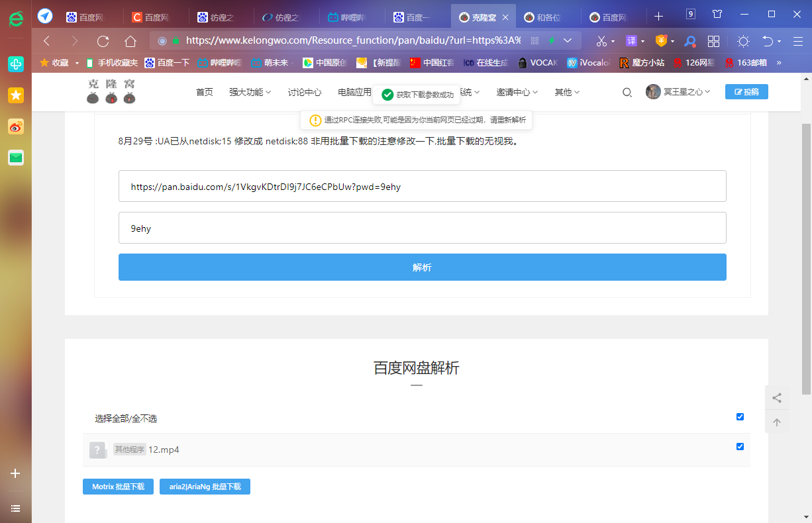Open the skin shirt icon in title bar
Viewport: 812px width, 523px height.
(x=717, y=14)
